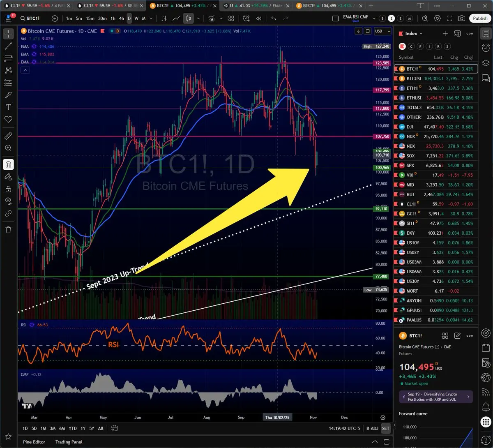
Task: Click the link drawings chain icon
Action: pos(8,213)
